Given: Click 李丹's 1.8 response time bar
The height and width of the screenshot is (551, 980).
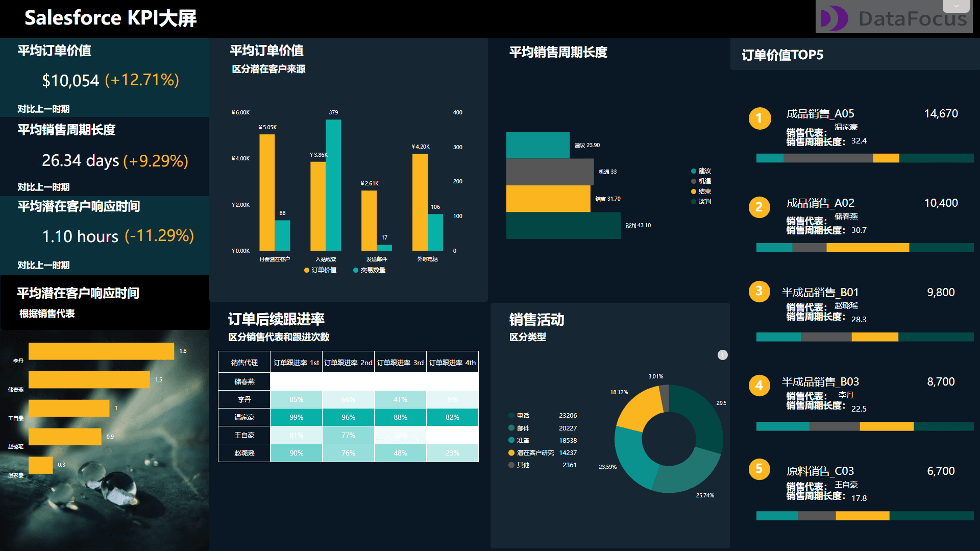Looking at the screenshot, I should pyautogui.click(x=101, y=351).
